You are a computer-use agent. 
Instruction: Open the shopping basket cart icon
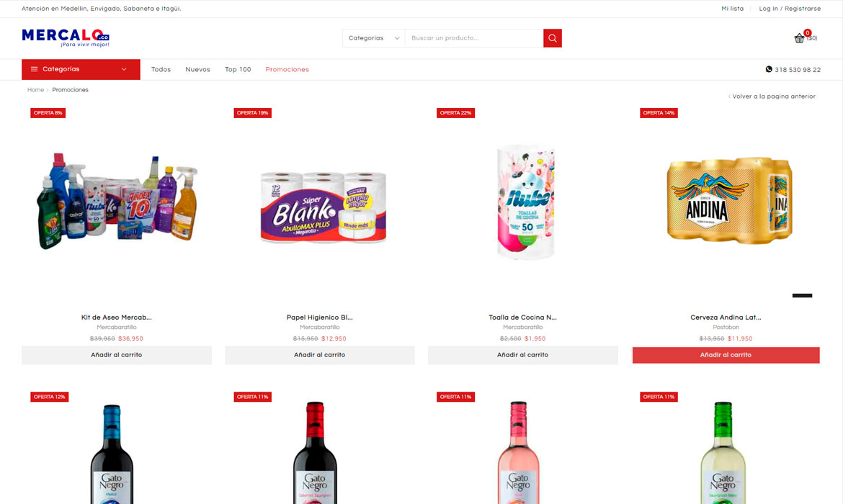[x=799, y=38]
